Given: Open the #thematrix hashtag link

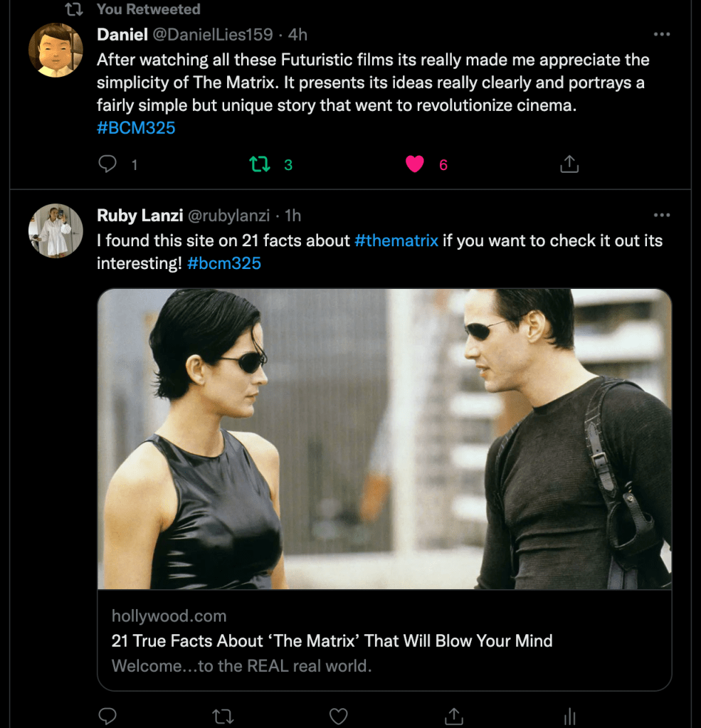Looking at the screenshot, I should coord(396,241).
